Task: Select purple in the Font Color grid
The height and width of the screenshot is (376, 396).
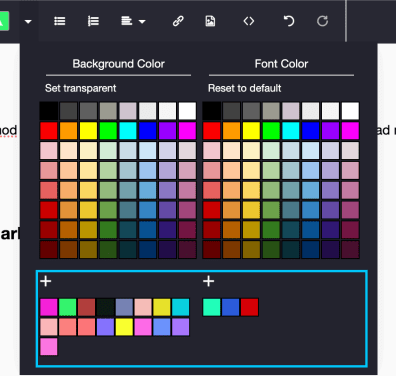Action: pos(330,131)
